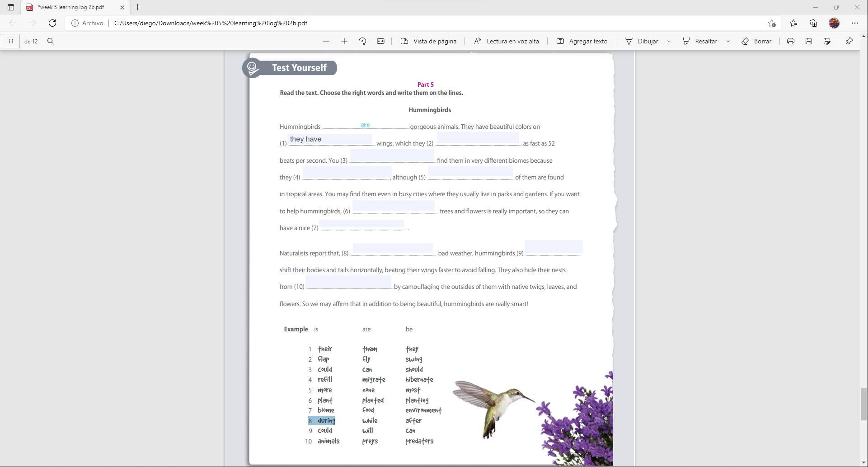
Task: Click the 'Test Yourself' header
Action: click(299, 68)
